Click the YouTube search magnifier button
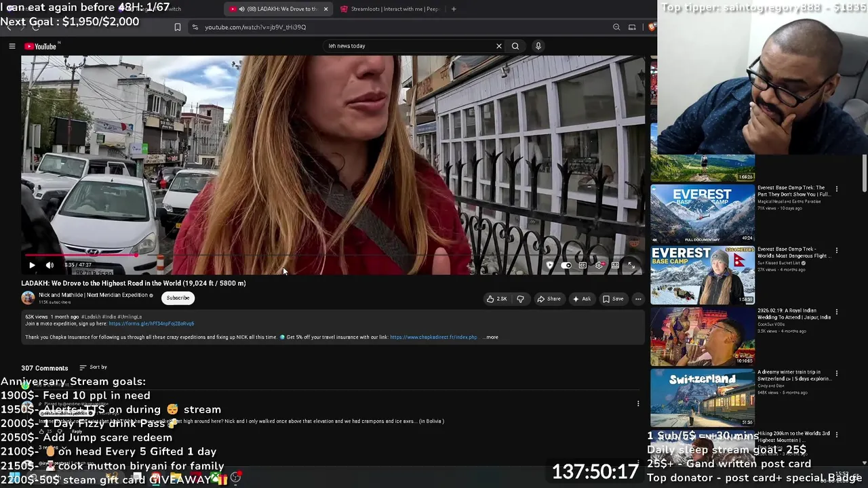This screenshot has width=868, height=488. [515, 46]
